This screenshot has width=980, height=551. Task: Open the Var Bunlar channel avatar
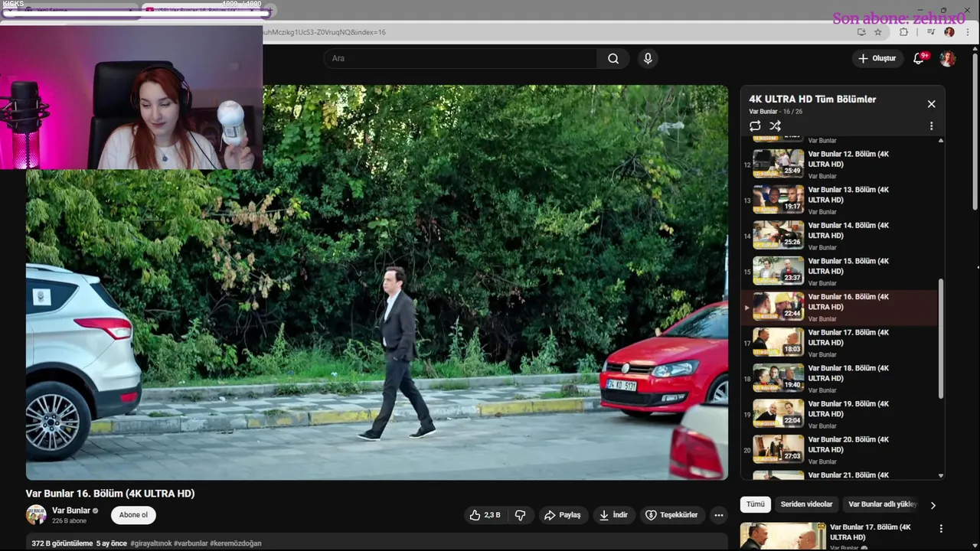36,515
